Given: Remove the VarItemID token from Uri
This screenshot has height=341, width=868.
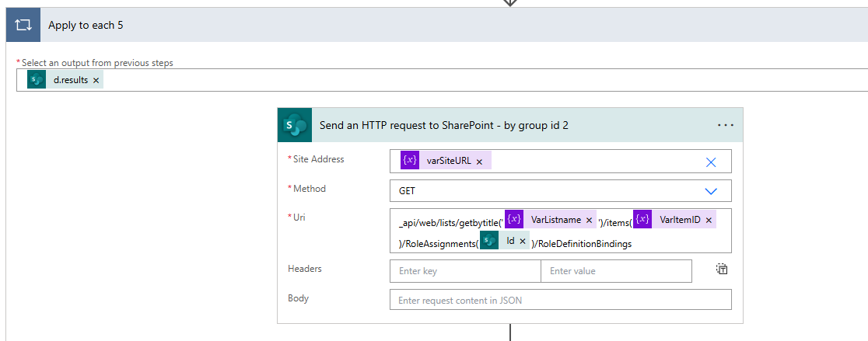Looking at the screenshot, I should coord(709,220).
